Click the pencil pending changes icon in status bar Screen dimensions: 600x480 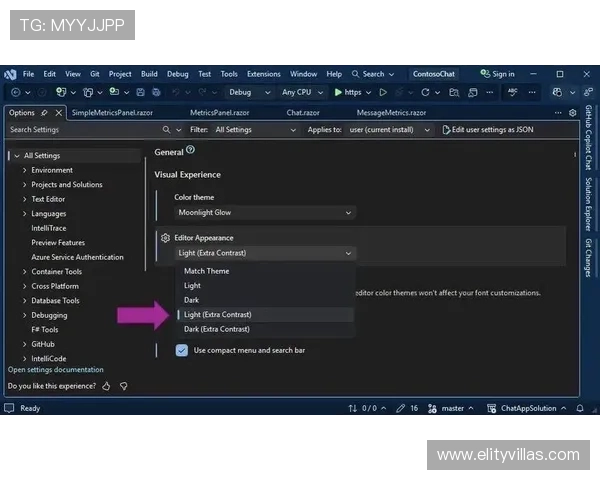pyautogui.click(x=401, y=408)
